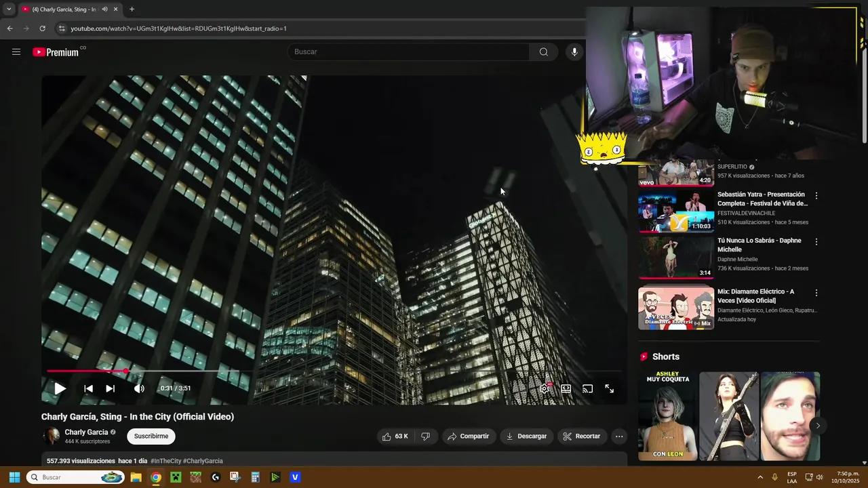
Task: Open video player settings gear
Action: pos(544,388)
